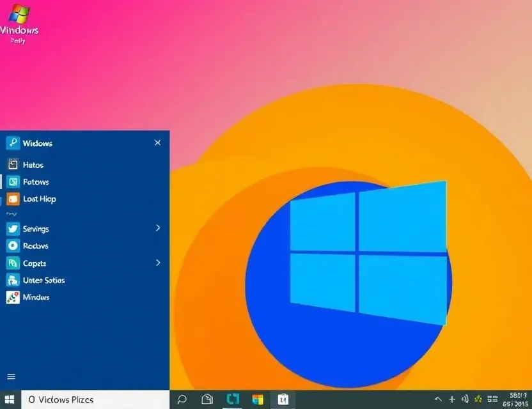The height and width of the screenshot is (409, 532).
Task: Open the package icon on taskbar
Action: coord(207,399)
